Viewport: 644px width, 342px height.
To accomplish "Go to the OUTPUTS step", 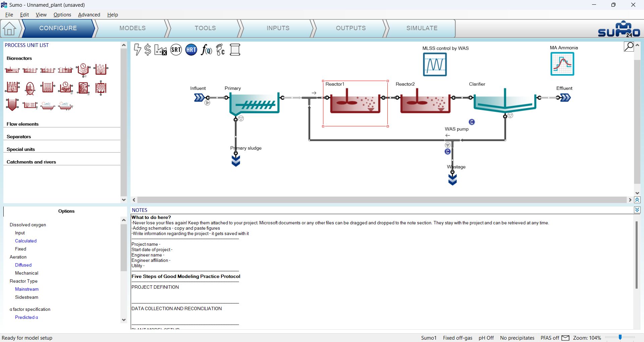I will point(351,28).
